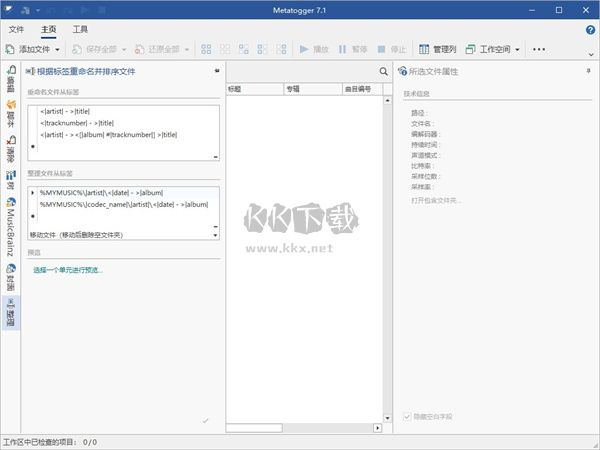Switch to the 主页 ribbon tab
The width and height of the screenshot is (600, 450).
[49, 29]
